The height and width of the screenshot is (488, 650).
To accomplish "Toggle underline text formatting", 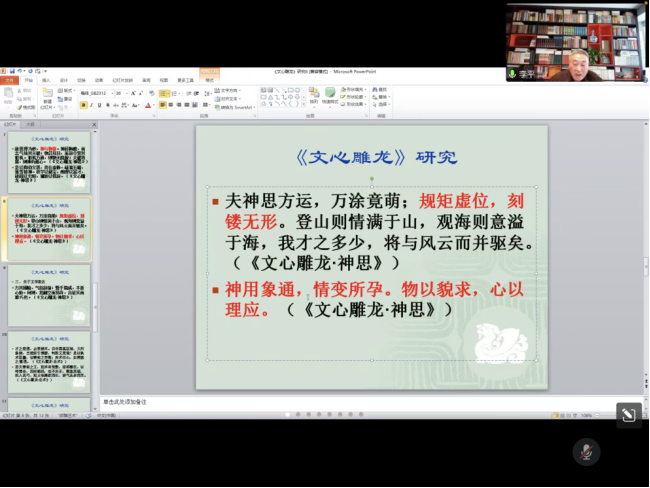I will [99, 105].
